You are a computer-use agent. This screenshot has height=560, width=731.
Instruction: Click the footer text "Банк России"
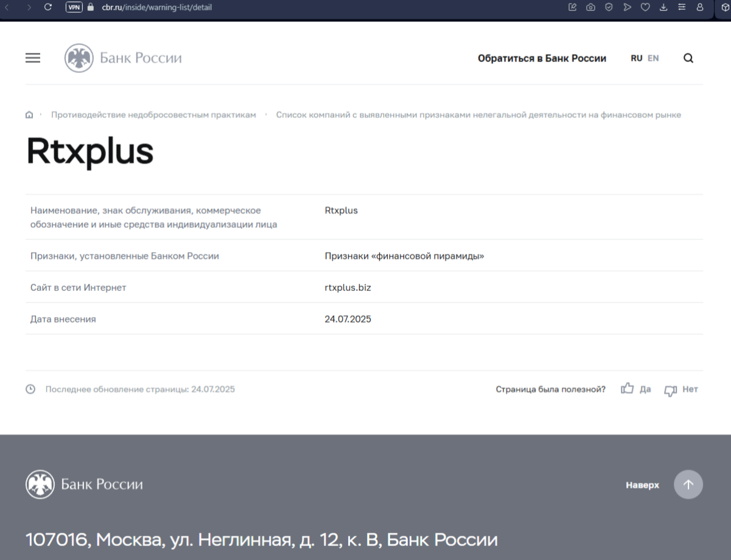(x=102, y=485)
